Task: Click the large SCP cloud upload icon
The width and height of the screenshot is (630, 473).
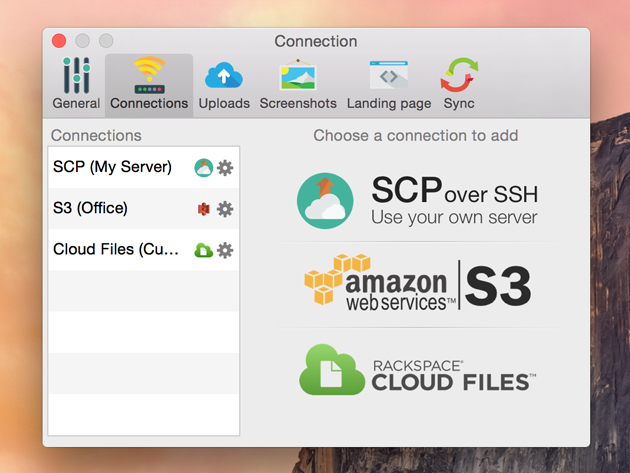Action: point(325,201)
